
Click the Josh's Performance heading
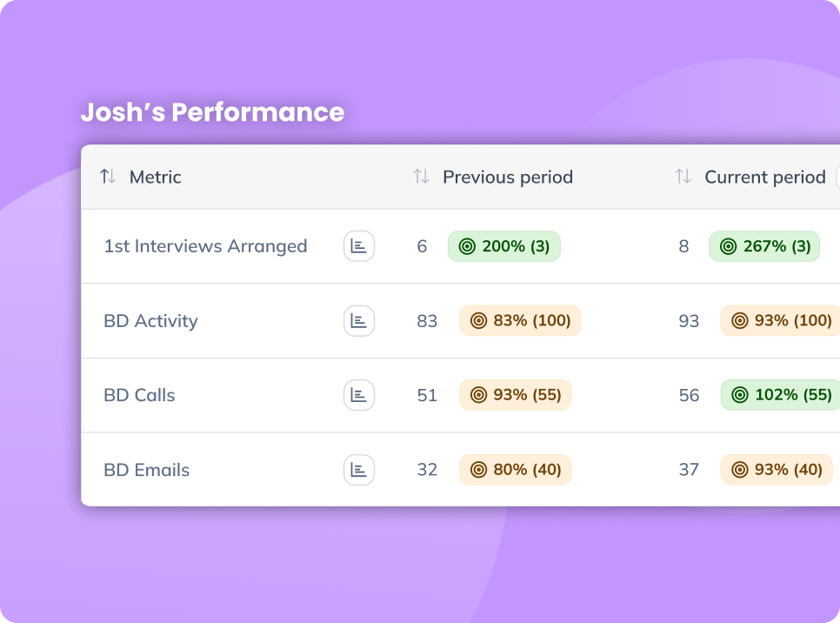[213, 112]
